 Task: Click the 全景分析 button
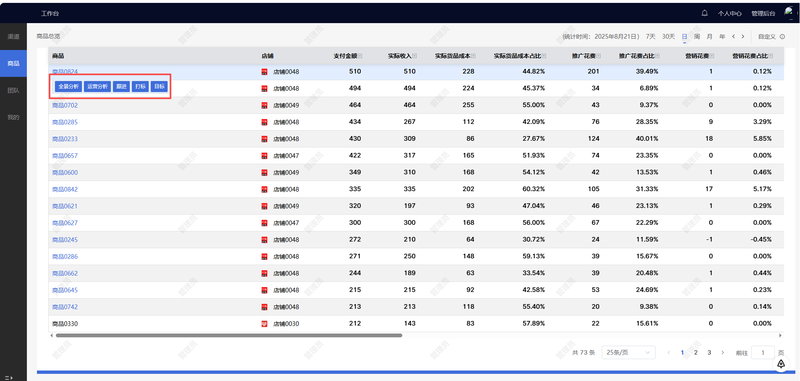tap(68, 87)
